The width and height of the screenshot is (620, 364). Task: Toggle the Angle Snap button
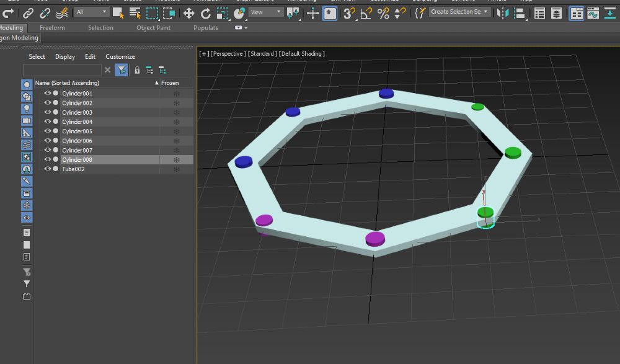click(x=366, y=14)
